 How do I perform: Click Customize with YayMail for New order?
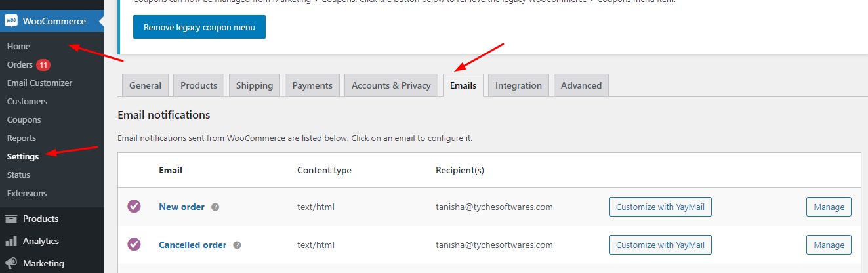tap(660, 207)
